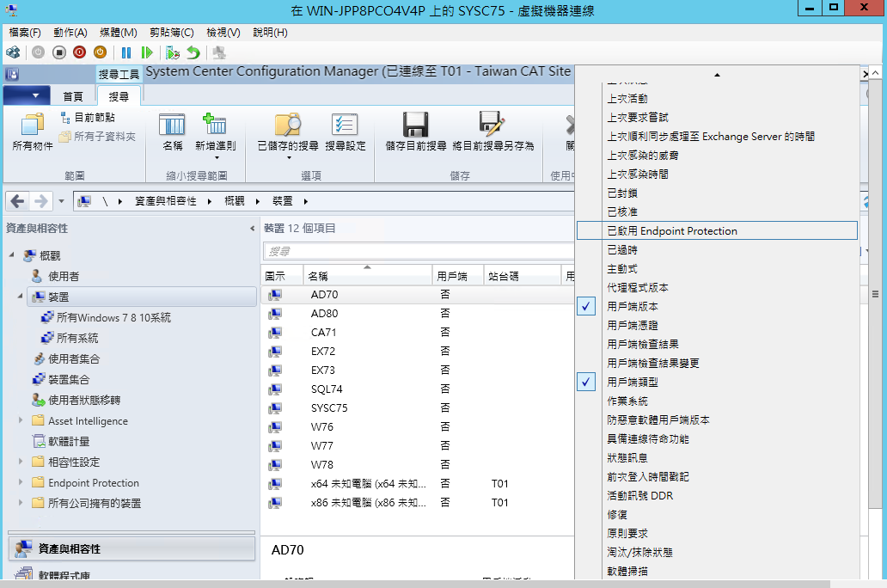Screen dimensions: 887x588
Task: Enable the 作業系統 column option
Action: (x=718, y=401)
